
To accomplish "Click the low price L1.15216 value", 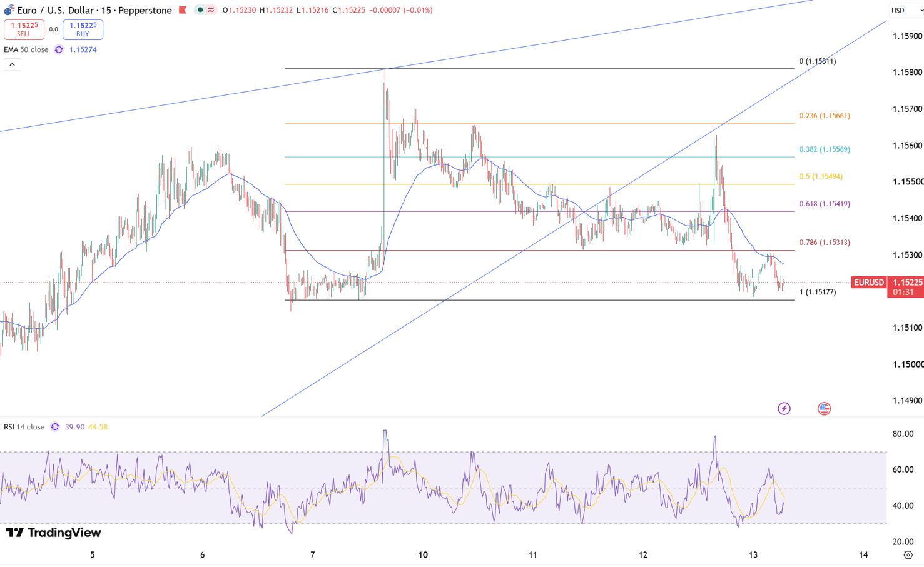I will (x=312, y=10).
